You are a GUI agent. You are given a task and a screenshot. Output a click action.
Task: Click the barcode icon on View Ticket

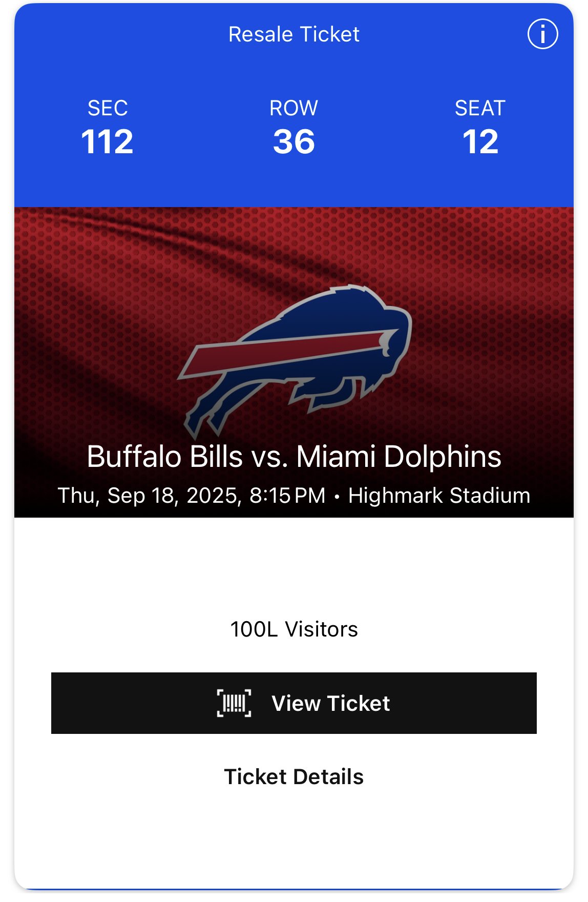(234, 703)
